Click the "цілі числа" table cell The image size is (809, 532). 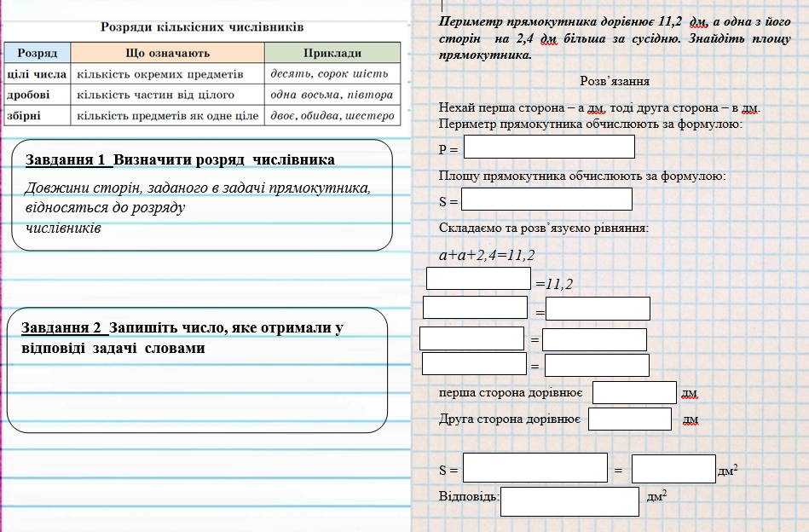tap(38, 74)
